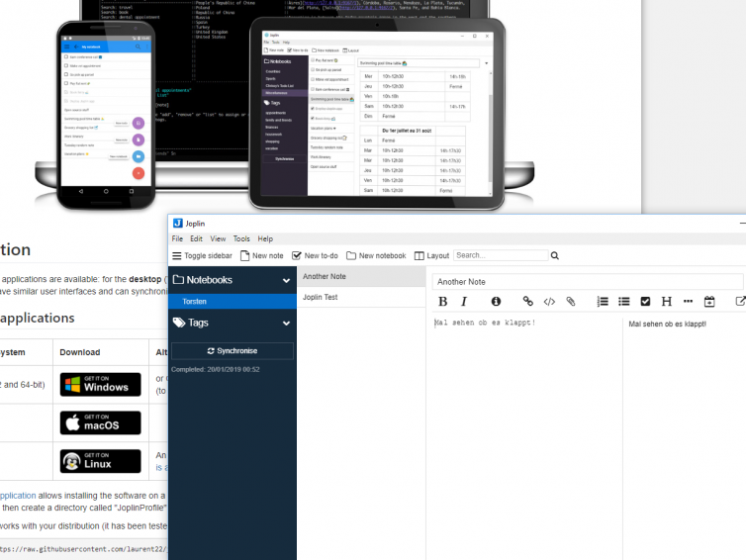
Task: Attach a file using paperclip icon
Action: (571, 302)
